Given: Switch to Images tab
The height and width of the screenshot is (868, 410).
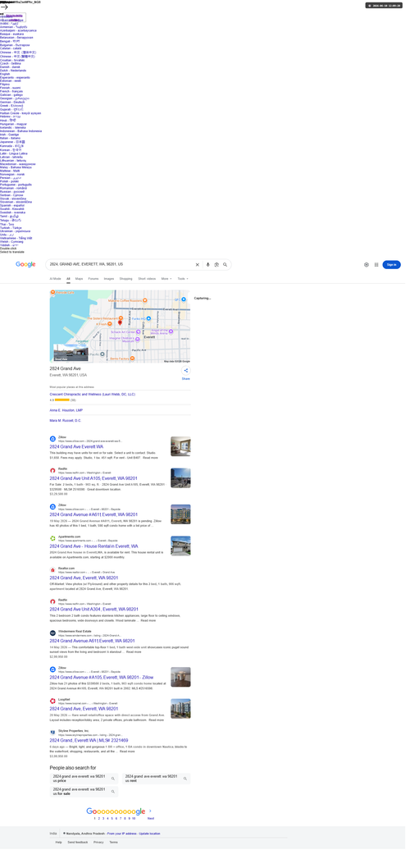Looking at the screenshot, I should (x=109, y=278).
